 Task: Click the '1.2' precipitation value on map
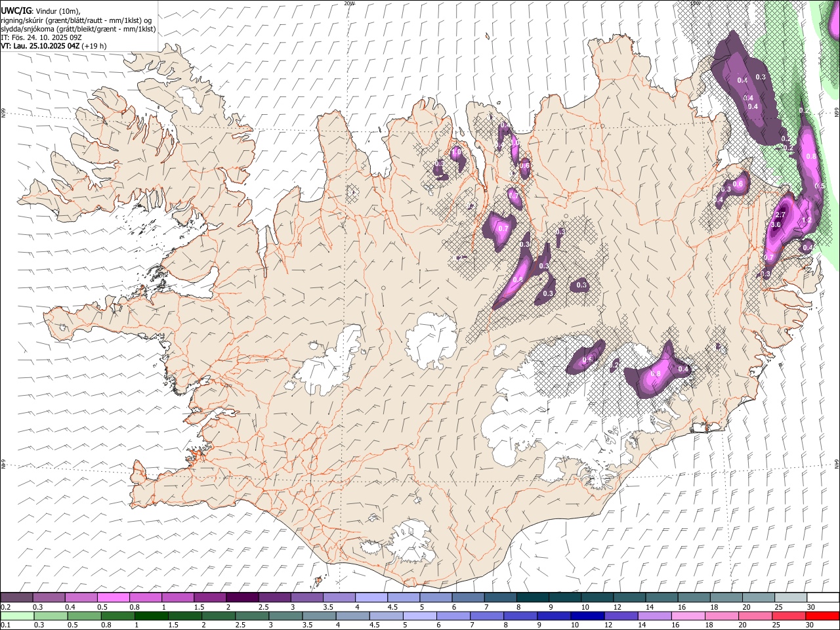tap(807, 220)
